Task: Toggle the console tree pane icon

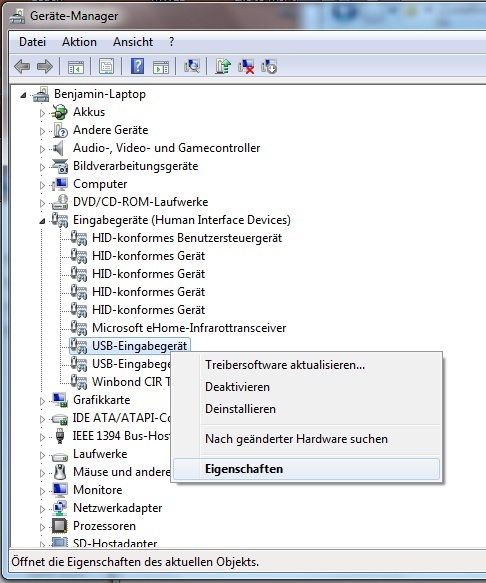Action: pos(76,67)
